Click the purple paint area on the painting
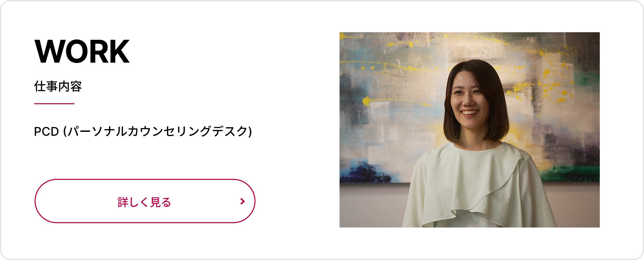 (x=567, y=146)
